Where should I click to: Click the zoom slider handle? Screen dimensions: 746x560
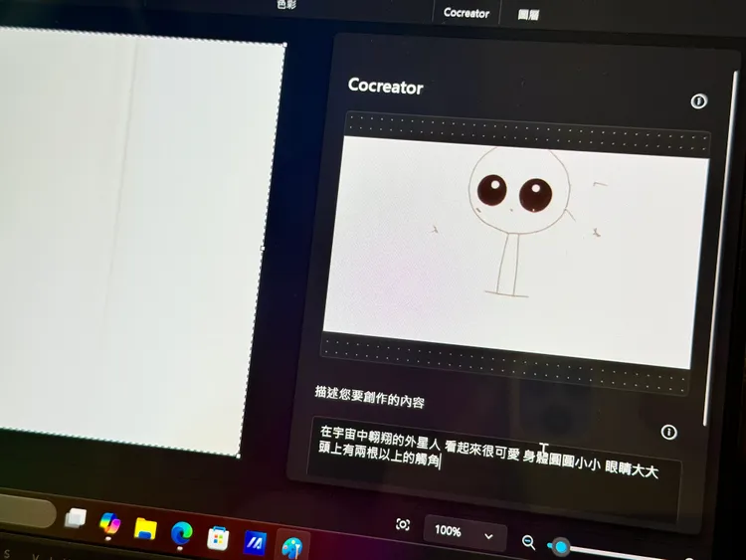point(561,547)
